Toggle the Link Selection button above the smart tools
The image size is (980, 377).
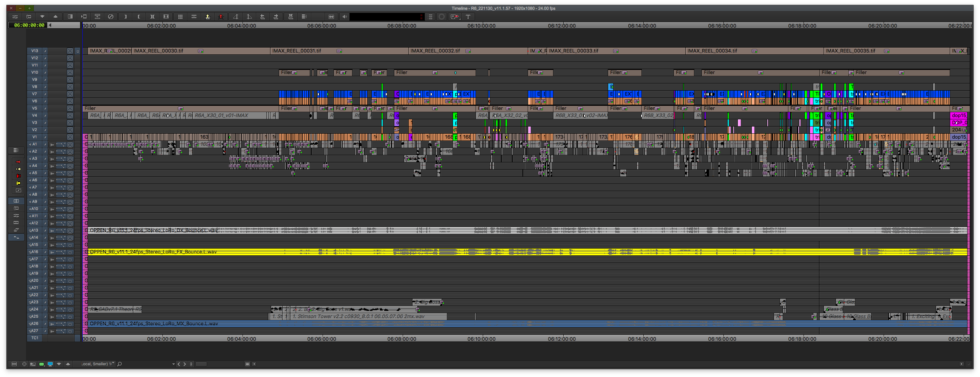click(x=15, y=150)
